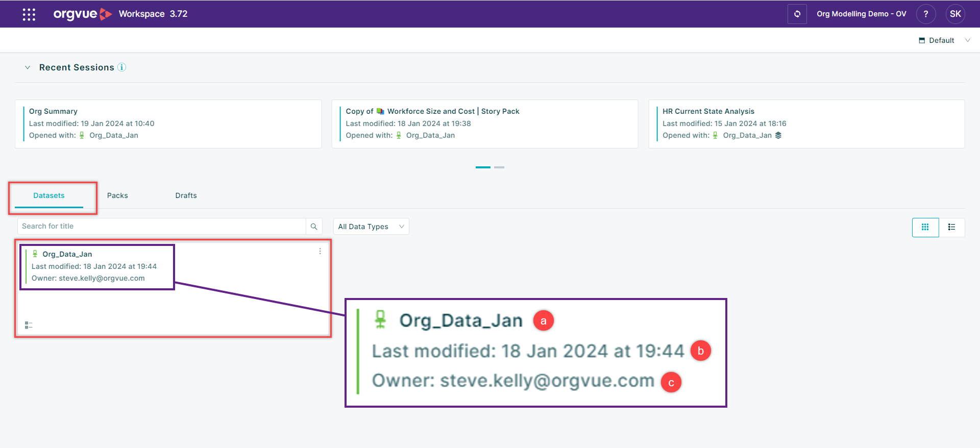Open Org_Data_Jan card options menu
Viewport: 980px width, 448px height.
coord(320,251)
